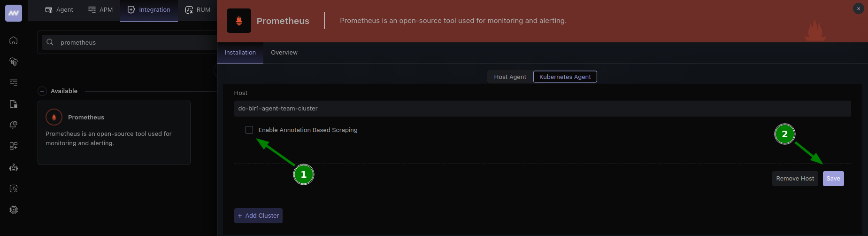Image resolution: width=868 pixels, height=236 pixels.
Task: Open the dashboard builder icon in the sidebar
Action: click(14, 146)
